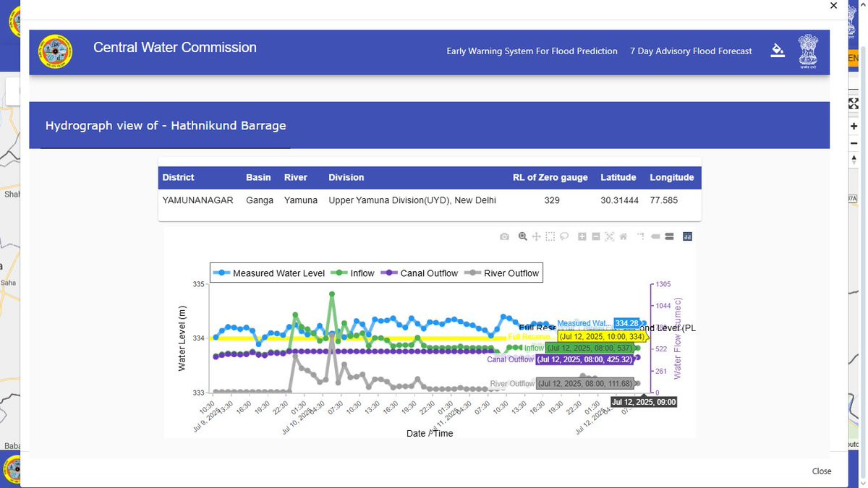Select the Zoom magnifier tool in chart toolbar
Screen dimensions: 868x488
pyautogui.click(x=522, y=236)
